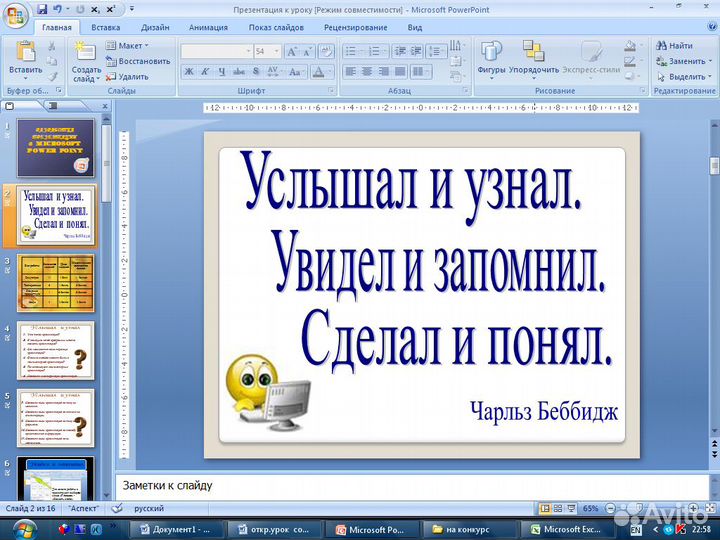Close the slides thumbnail pane
Image resolution: width=720 pixels, height=540 pixels.
coord(105,106)
